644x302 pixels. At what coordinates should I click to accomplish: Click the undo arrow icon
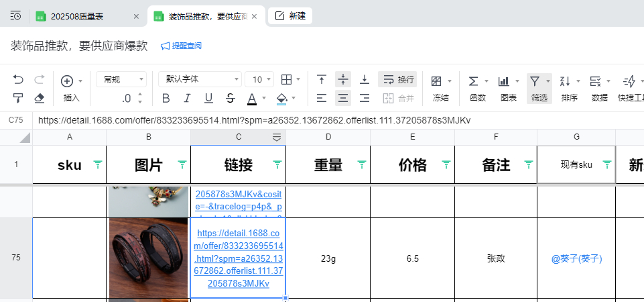point(18,80)
